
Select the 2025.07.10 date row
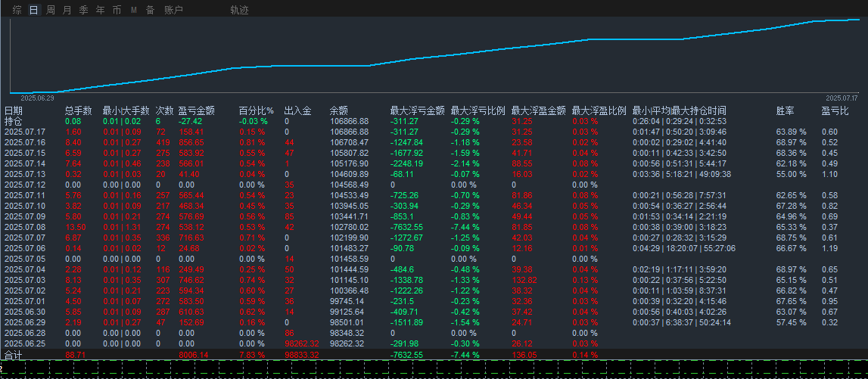[24, 205]
